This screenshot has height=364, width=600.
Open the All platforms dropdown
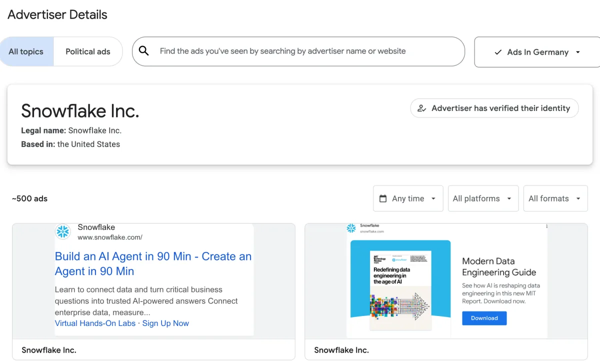tap(482, 198)
